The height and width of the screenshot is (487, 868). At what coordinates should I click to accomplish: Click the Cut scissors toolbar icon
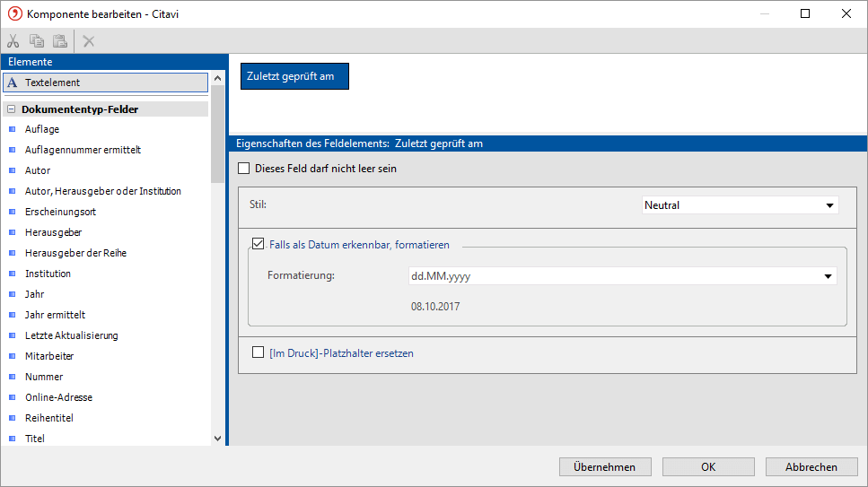[13, 41]
